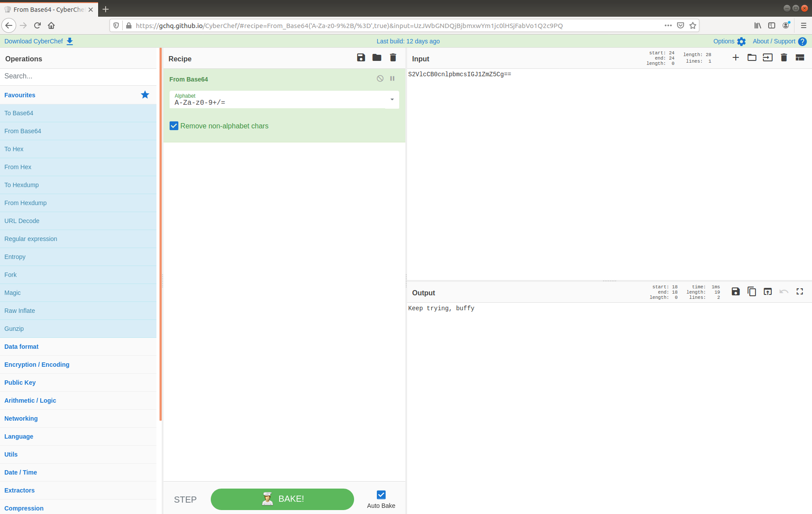Expand the Encryption / Encoding category
This screenshot has height=514, width=812.
(37, 365)
